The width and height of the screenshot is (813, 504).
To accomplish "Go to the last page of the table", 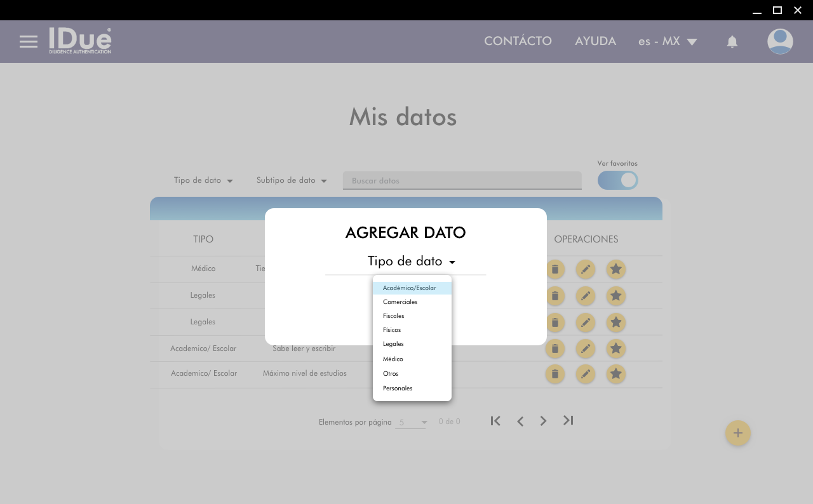I will coord(568,421).
